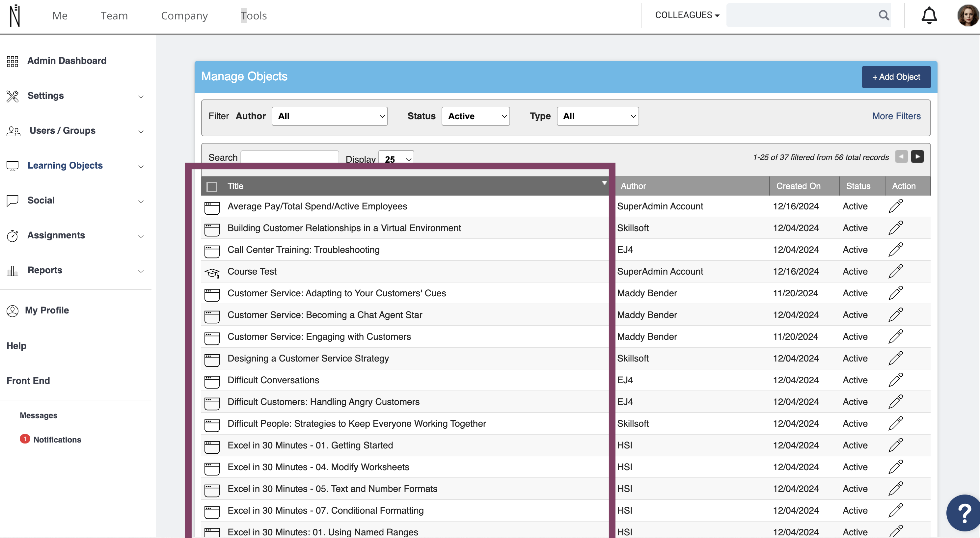
Task: Open the COLLEAGUES search scope dropdown
Action: [x=687, y=15]
